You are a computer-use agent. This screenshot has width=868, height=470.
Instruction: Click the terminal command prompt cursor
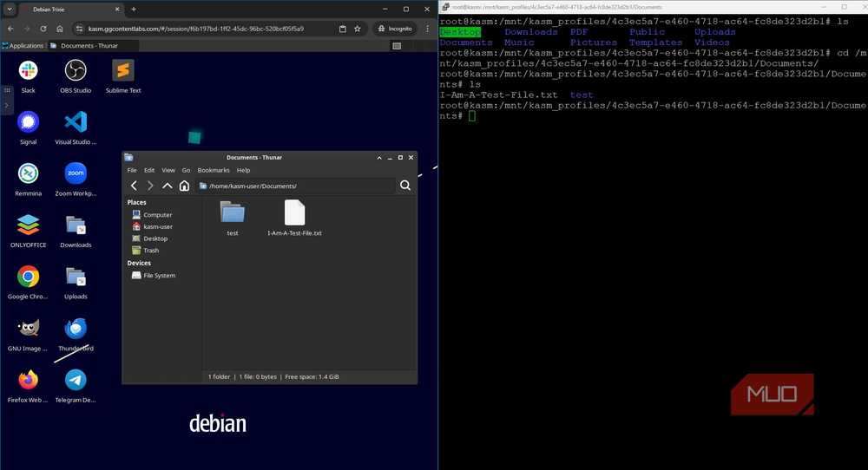[x=471, y=115]
